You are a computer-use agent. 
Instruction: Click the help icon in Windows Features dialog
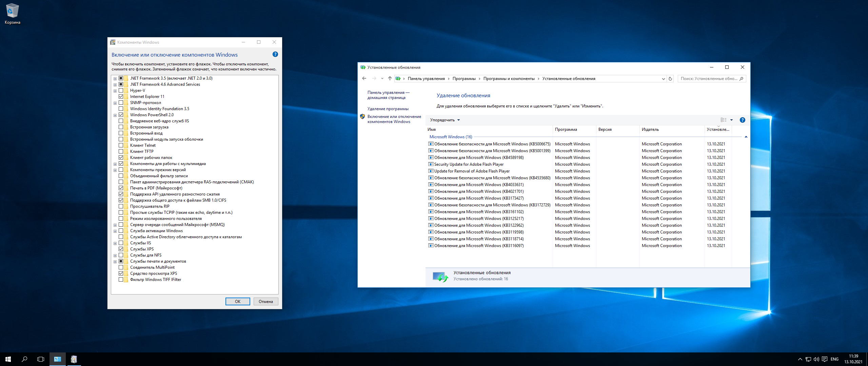(275, 54)
